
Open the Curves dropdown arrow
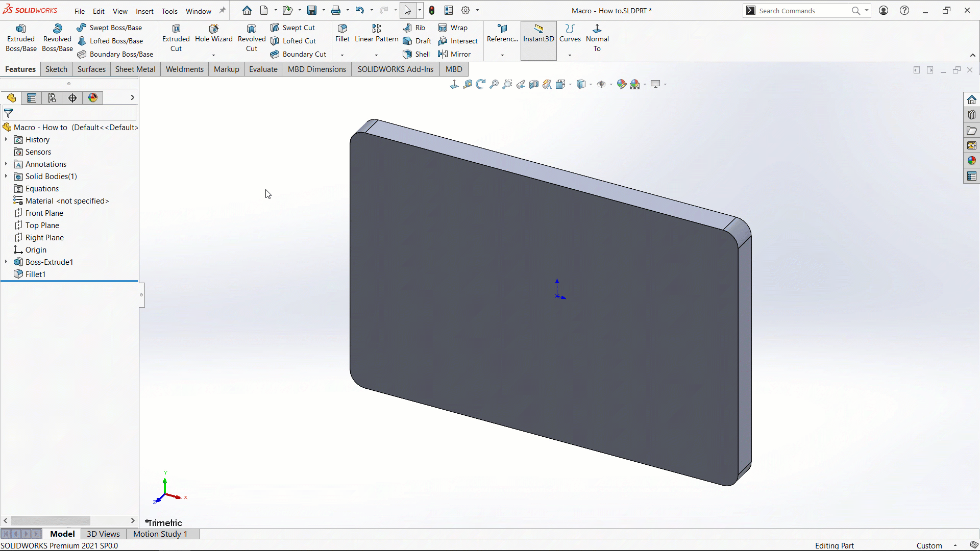coord(570,55)
